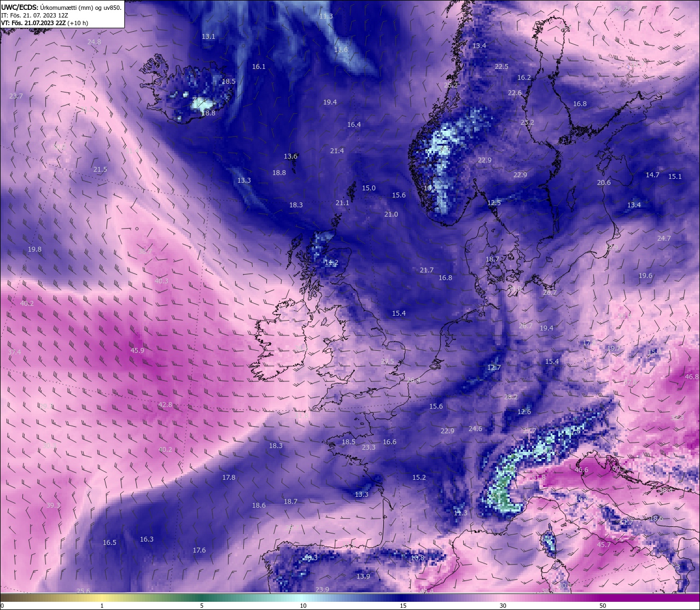Viewport: 700px width, 610px height.
Task: Click the 24.6 value over eastern France
Action: coord(475,429)
